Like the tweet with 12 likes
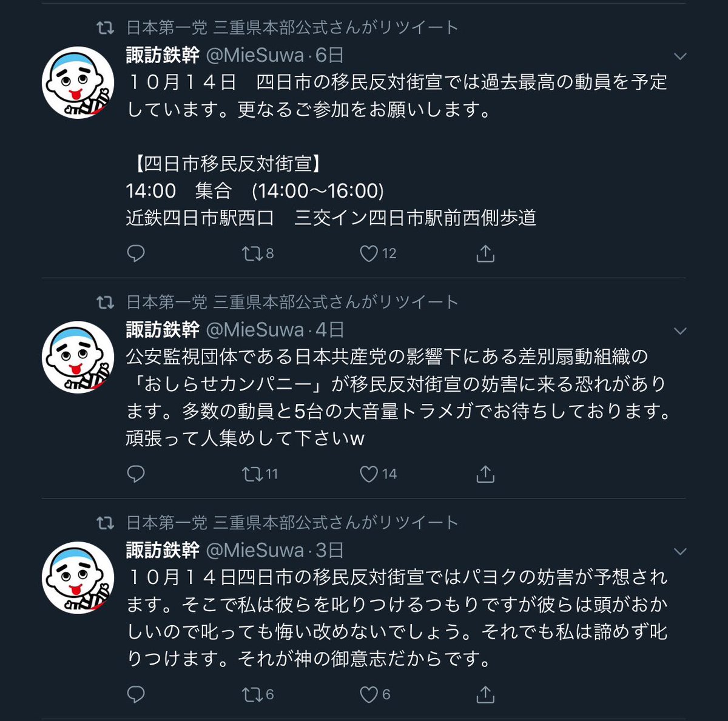Screen dimensions: 728x721 point(378,253)
